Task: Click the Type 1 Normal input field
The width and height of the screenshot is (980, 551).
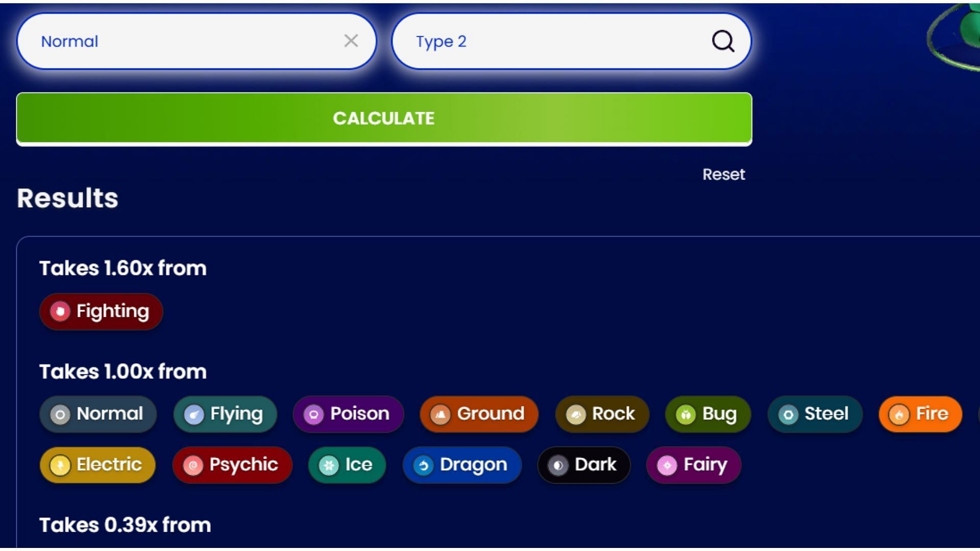Action: pos(196,42)
